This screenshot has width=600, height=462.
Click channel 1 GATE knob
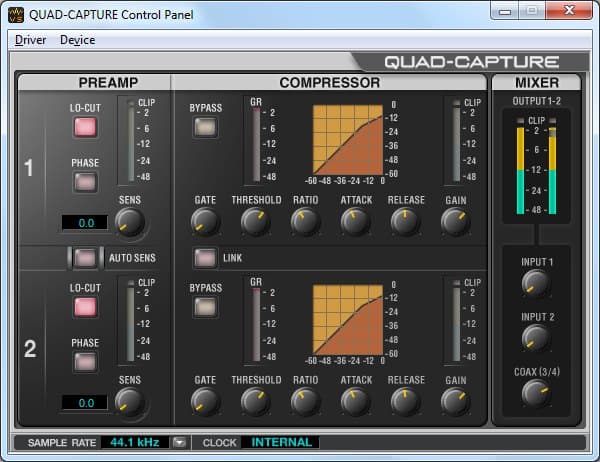pos(205,222)
